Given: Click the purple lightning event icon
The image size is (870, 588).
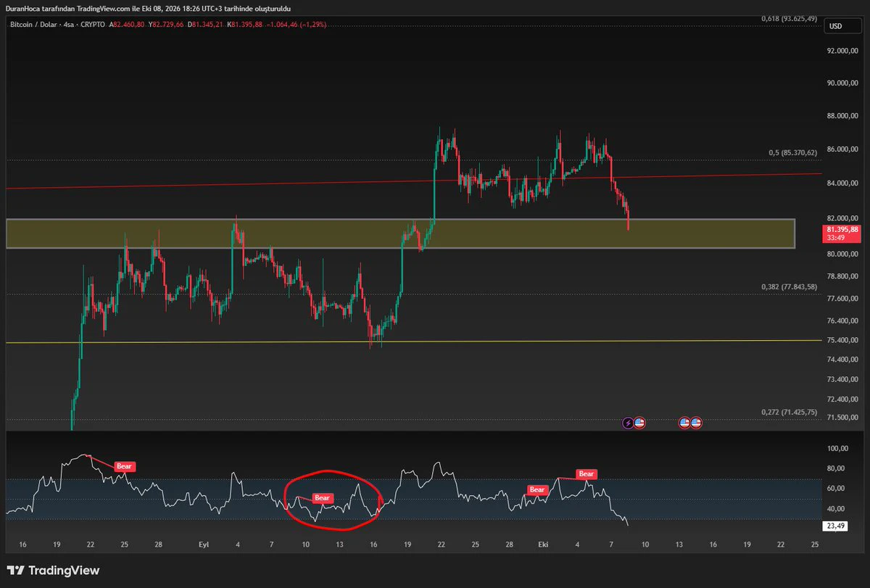Looking at the screenshot, I should tap(628, 422).
